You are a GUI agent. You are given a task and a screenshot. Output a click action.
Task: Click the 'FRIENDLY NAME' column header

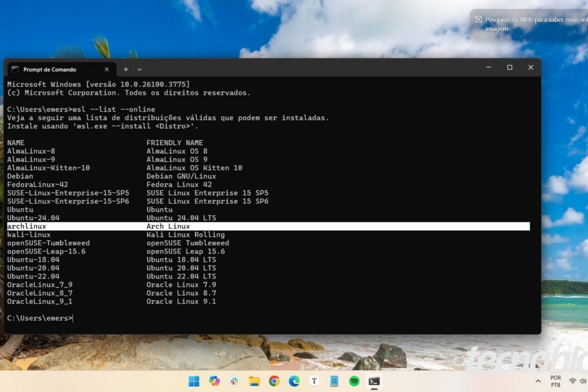tap(174, 143)
